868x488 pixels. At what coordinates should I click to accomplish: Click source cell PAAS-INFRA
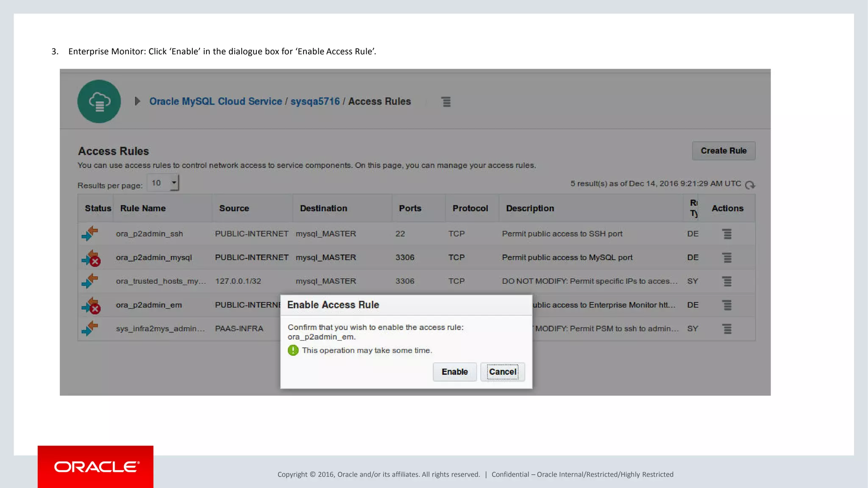click(x=239, y=329)
